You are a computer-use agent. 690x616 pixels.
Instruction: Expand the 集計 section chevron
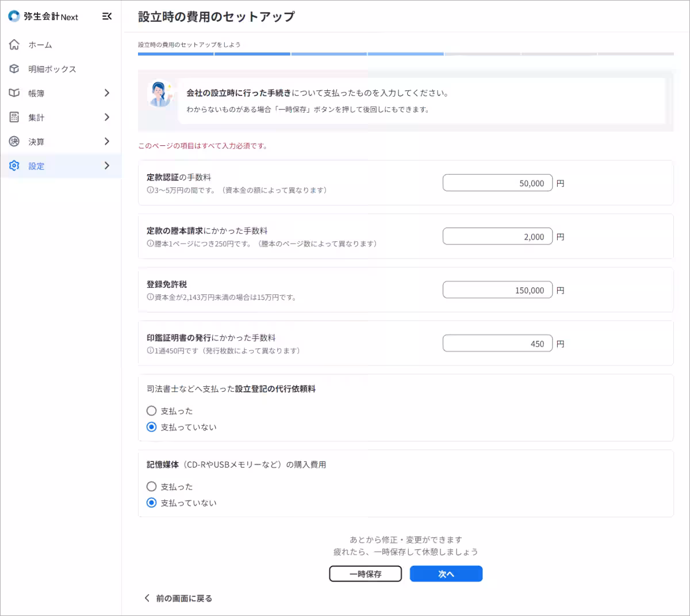click(106, 117)
